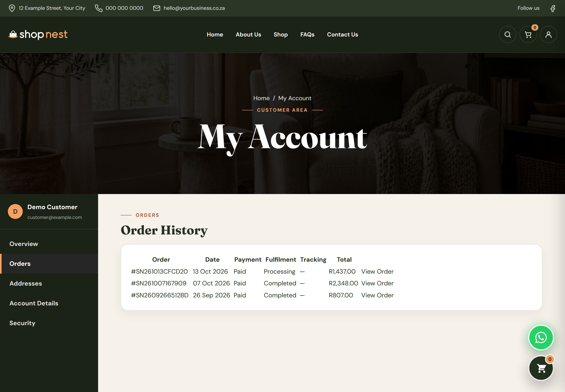
Task: Open the About Us nav item
Action: pyautogui.click(x=248, y=35)
